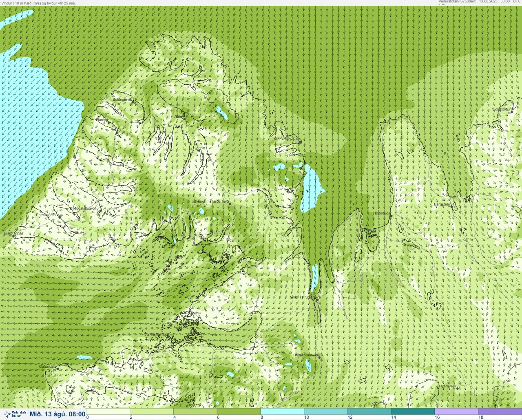Viewport: 522px width, 420px height.
Task: Select the Holtavörðuheiði station label
Action: coord(305,355)
